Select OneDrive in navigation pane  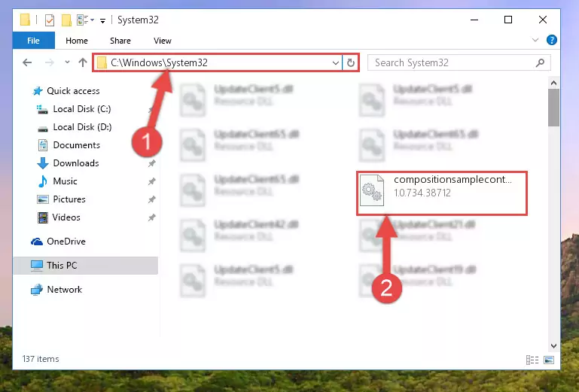click(x=66, y=242)
